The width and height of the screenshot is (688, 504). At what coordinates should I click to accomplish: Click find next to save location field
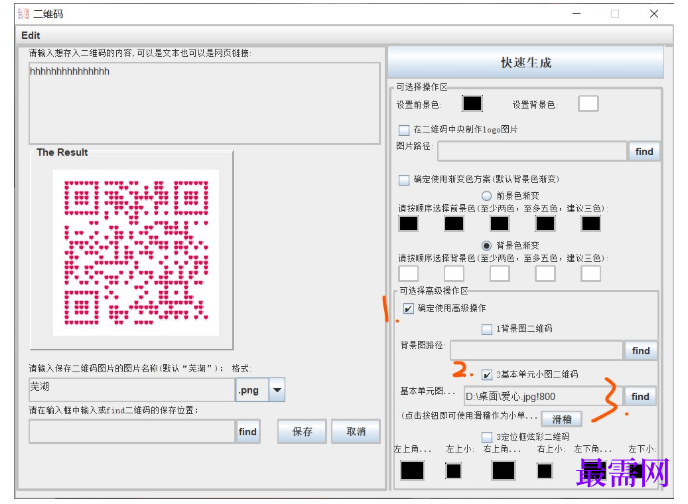(x=248, y=432)
